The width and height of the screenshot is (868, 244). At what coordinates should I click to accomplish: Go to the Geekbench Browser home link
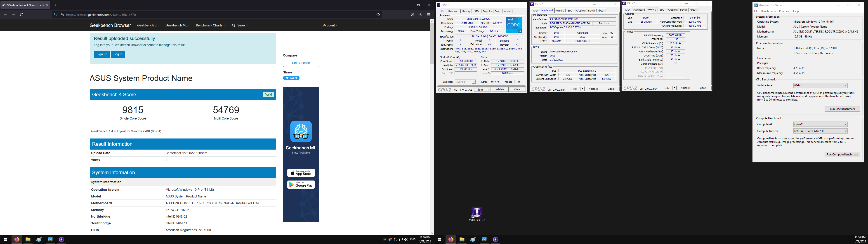tap(110, 25)
